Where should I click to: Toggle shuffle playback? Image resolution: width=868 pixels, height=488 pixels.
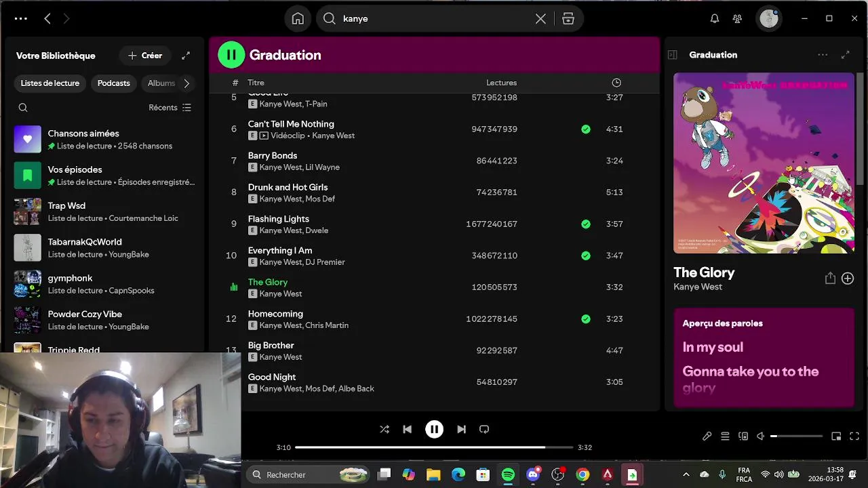coord(384,429)
